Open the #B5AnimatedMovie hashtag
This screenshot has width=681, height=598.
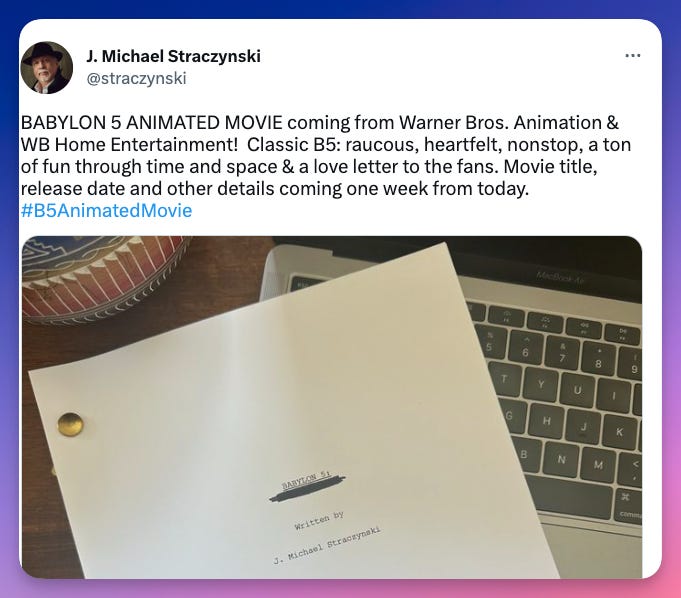pos(106,211)
